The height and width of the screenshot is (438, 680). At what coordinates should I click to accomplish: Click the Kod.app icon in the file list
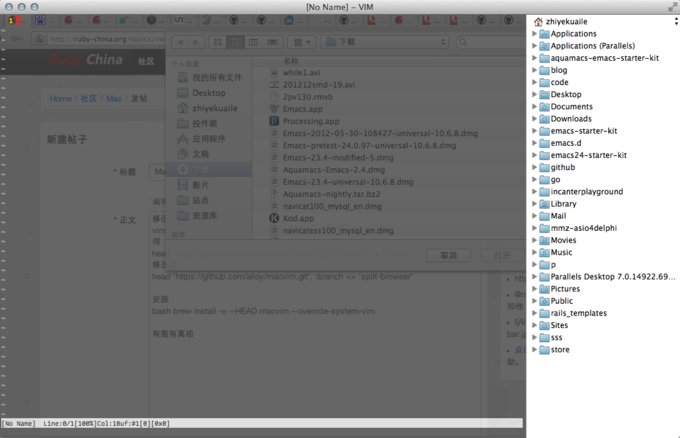tap(274, 218)
